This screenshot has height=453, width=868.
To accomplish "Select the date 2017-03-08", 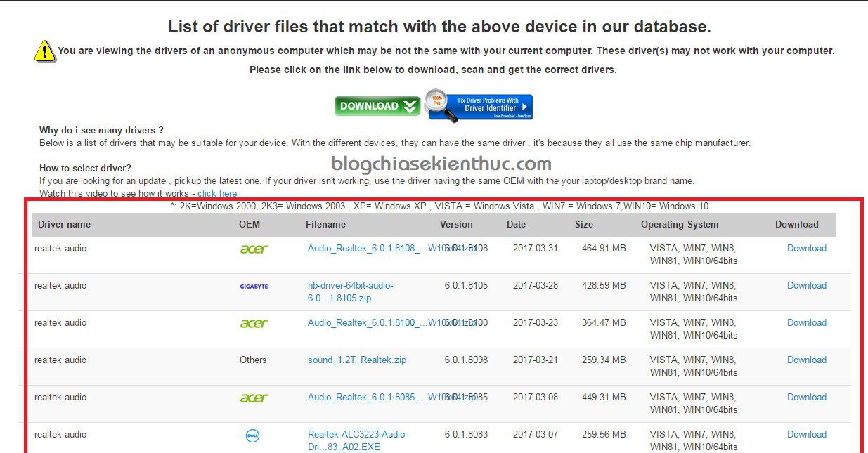I will [536, 397].
